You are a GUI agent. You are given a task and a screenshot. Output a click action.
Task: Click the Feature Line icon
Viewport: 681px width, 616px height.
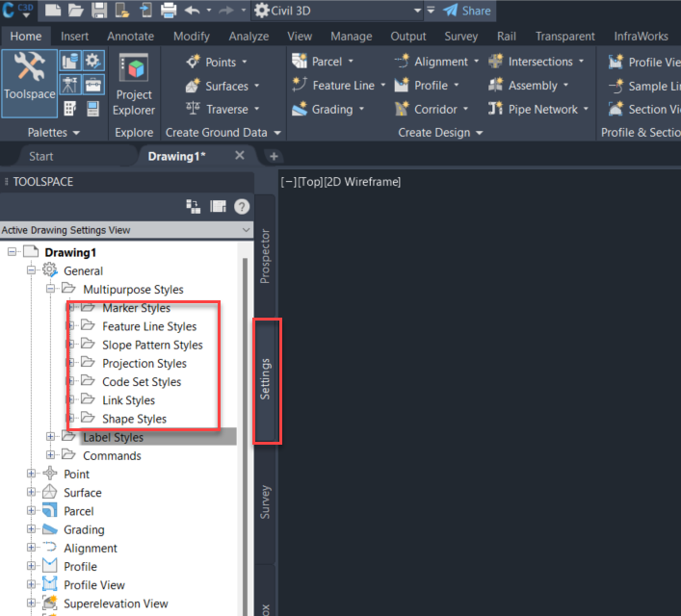pos(300,85)
